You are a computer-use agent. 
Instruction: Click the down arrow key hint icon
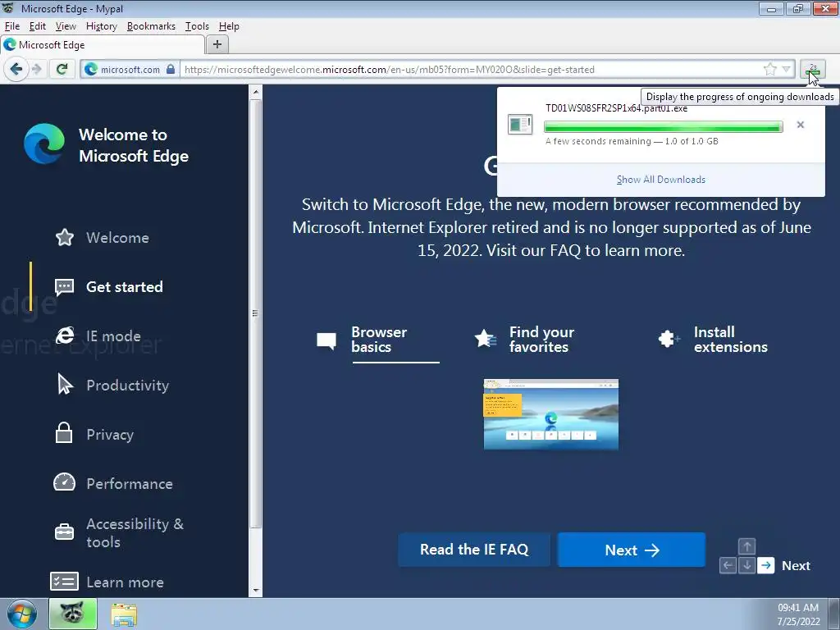click(746, 565)
